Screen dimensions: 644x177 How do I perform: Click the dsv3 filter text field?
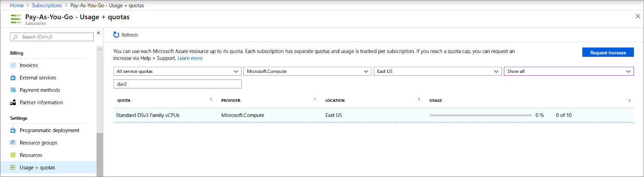(177, 84)
